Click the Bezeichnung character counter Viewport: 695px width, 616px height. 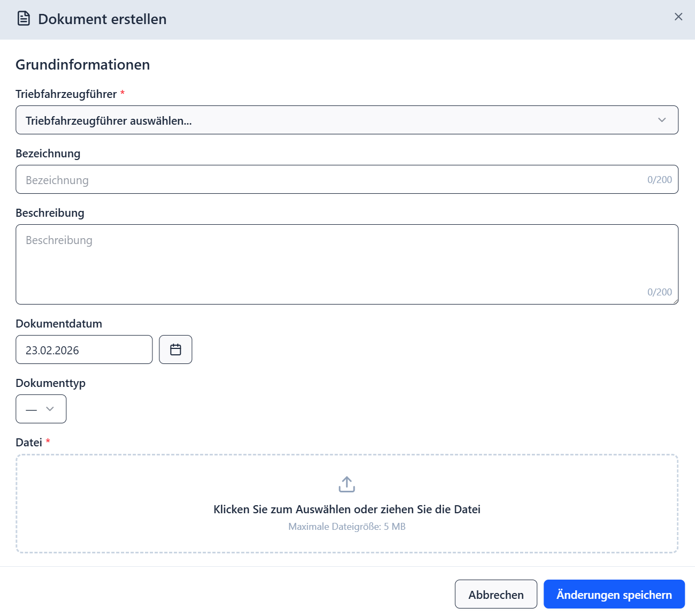[659, 180]
